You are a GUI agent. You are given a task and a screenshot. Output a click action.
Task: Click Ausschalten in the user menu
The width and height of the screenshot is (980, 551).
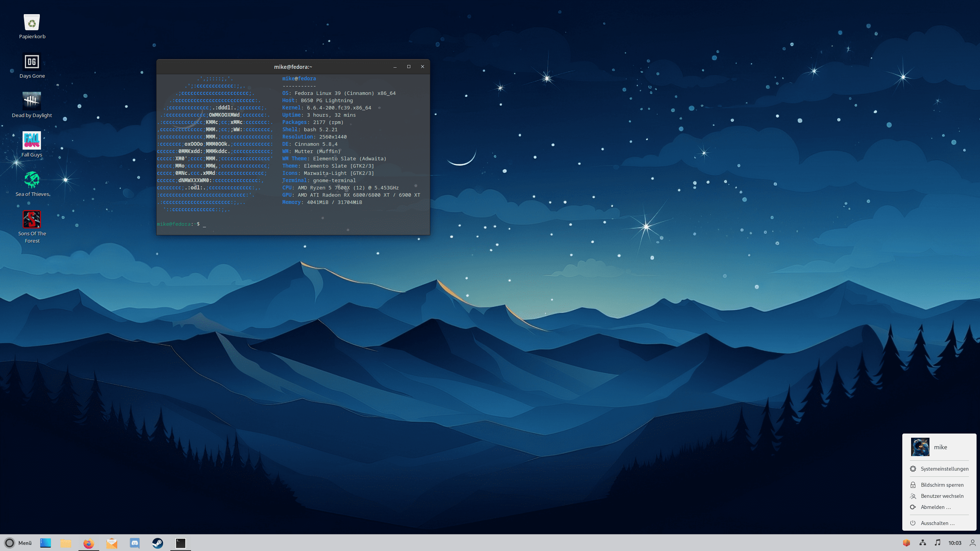(x=937, y=523)
